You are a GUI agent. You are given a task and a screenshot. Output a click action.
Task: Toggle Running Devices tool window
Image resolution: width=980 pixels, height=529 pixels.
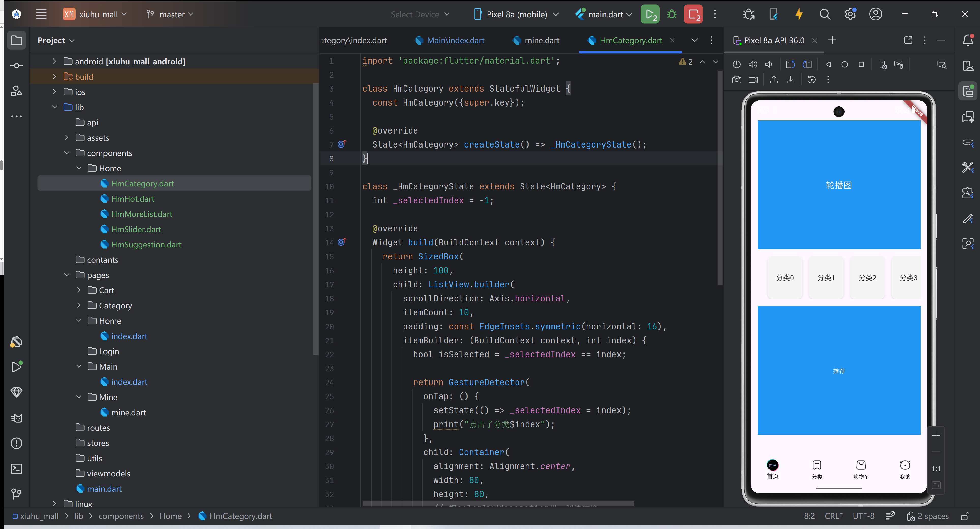968,91
